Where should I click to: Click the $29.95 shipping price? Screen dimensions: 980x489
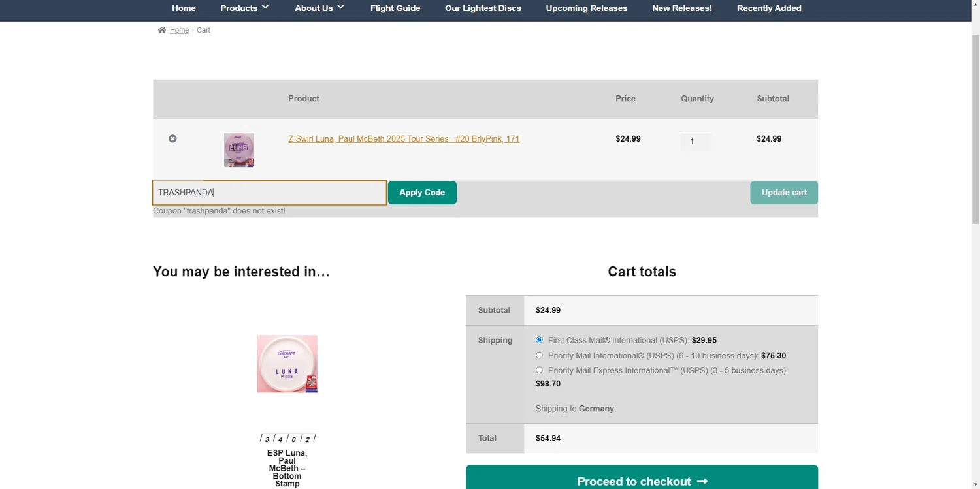(704, 340)
